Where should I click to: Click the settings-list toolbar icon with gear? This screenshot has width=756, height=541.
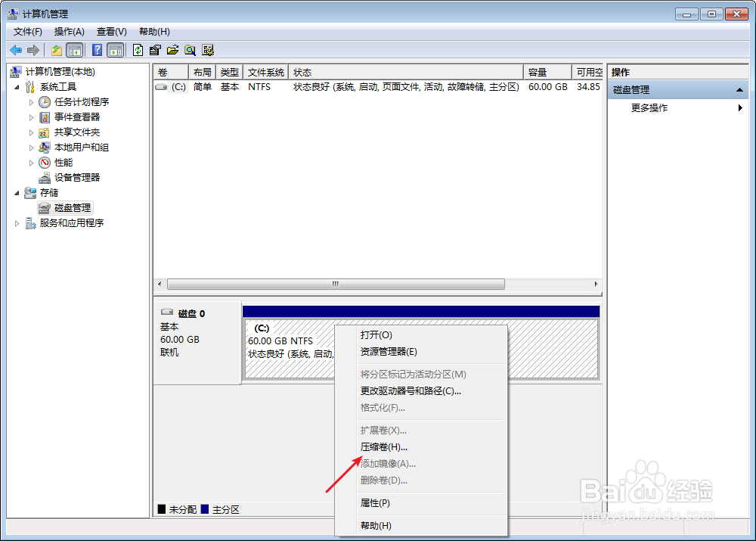(208, 50)
